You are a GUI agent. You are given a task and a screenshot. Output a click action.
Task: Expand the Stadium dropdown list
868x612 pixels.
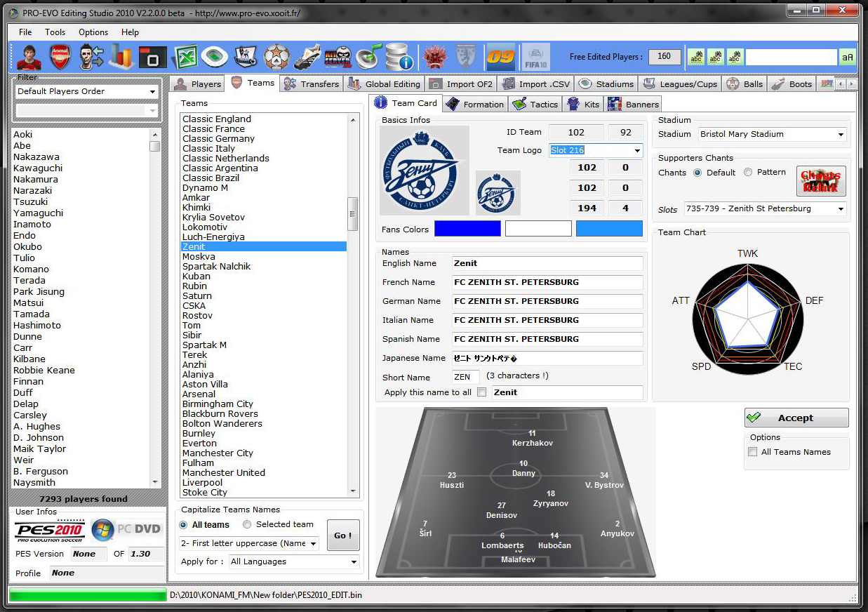click(841, 135)
